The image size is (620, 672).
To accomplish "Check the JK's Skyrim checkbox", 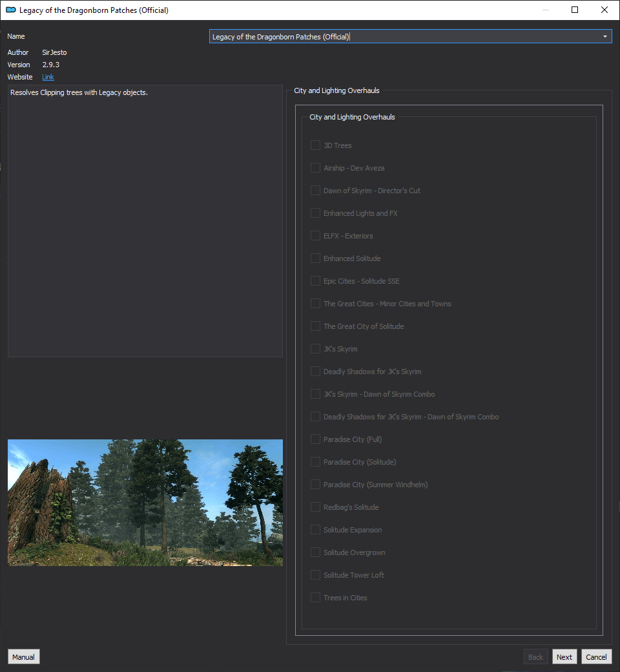I will pos(315,349).
